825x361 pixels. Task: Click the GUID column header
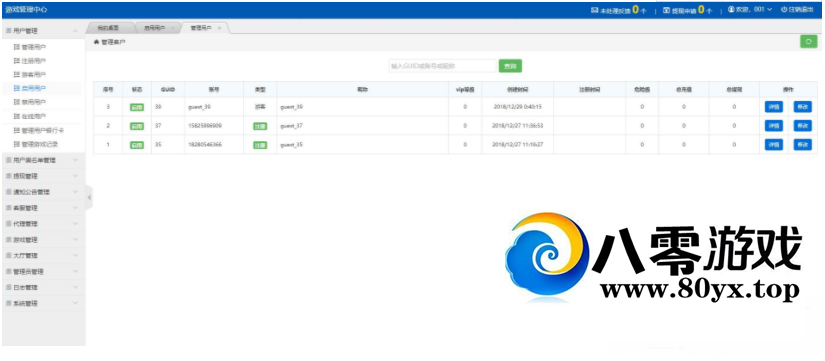point(168,90)
